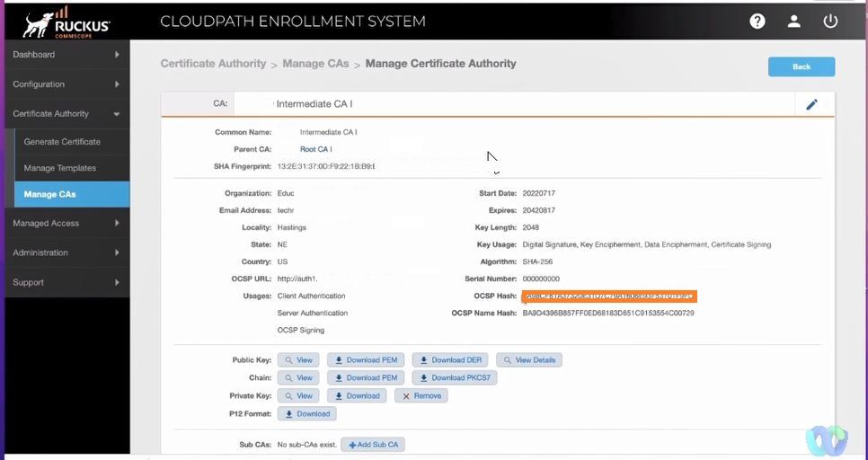The image size is (868, 460).
Task: Download the Chain as PKCS7
Action: pyautogui.click(x=455, y=378)
